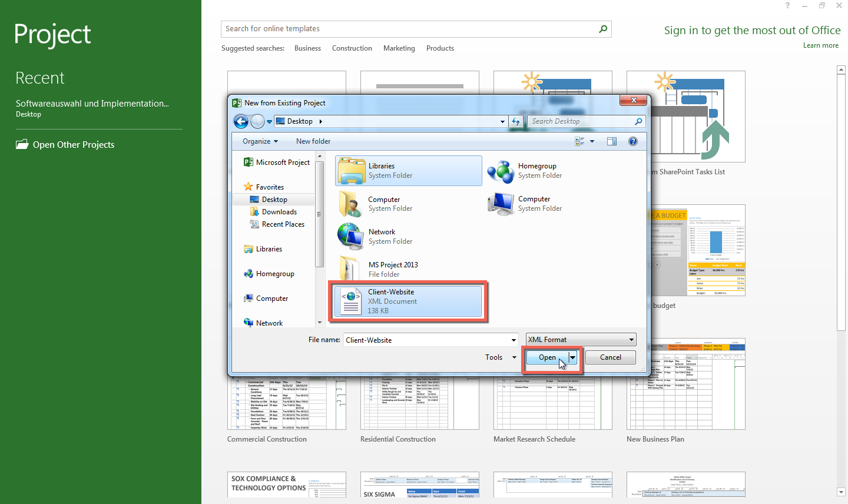Click the back navigation arrow in the dialog
The width and height of the screenshot is (848, 504).
(241, 121)
